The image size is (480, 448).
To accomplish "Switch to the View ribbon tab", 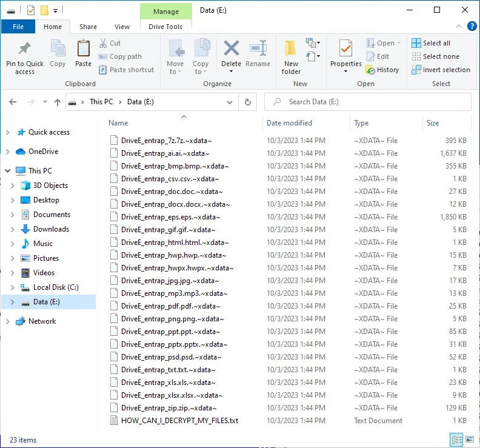I will pos(122,27).
